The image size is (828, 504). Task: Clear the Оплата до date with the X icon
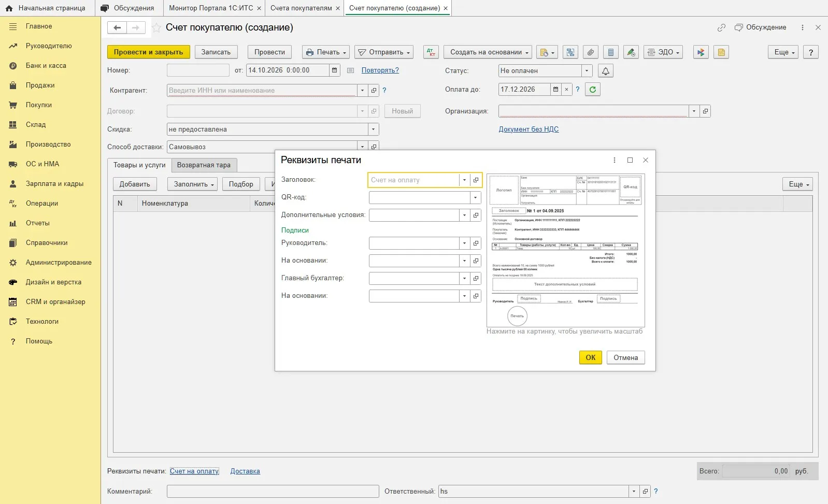tap(566, 90)
